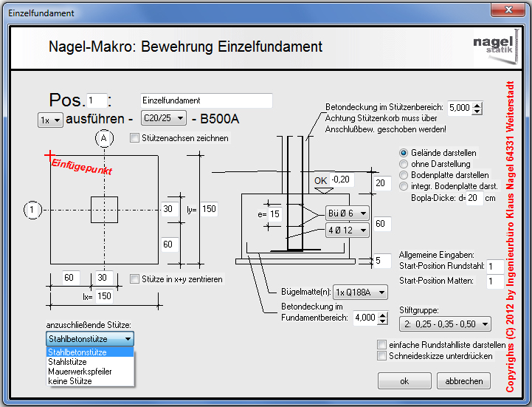Viewport: 532px width, 407px height.
Task: Check einfache Rundstahlliste darstellen
Action: click(x=381, y=345)
